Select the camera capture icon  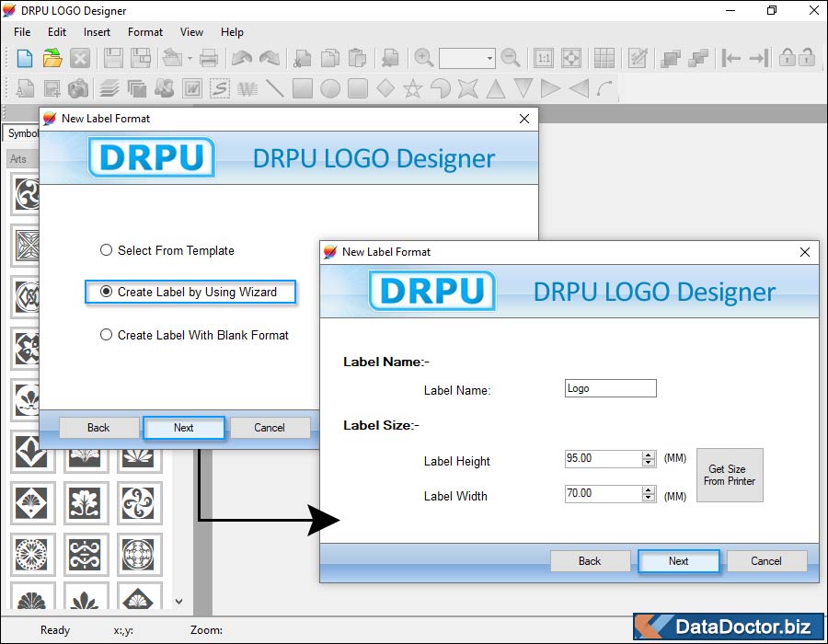coord(78,88)
